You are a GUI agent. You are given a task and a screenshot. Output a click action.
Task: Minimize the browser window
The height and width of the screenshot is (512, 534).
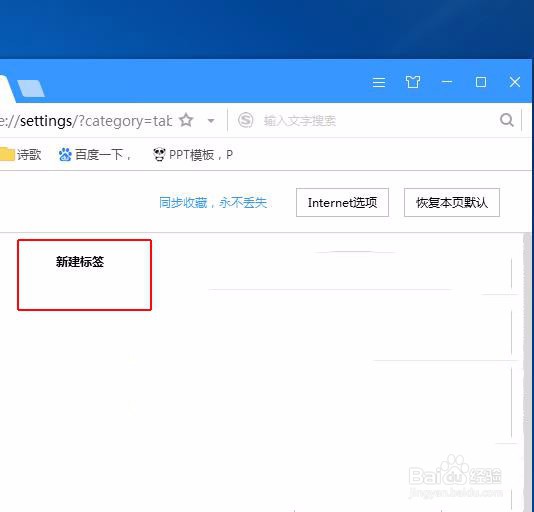[x=447, y=82]
